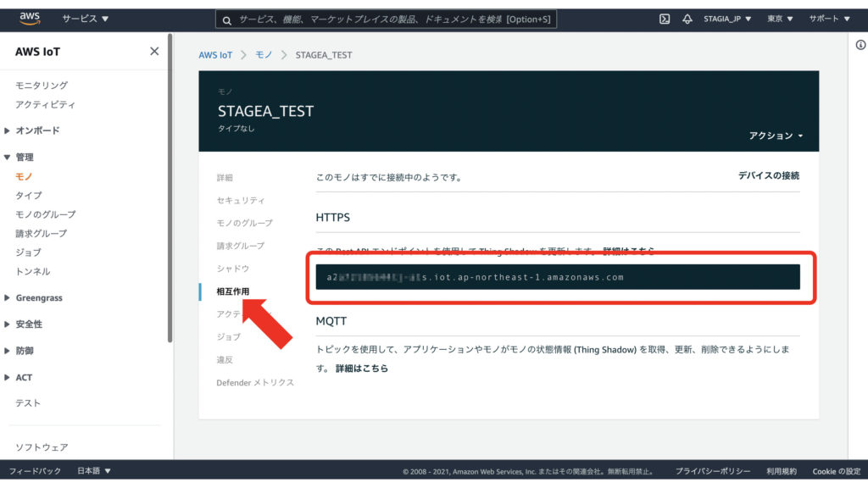Click the デバイスの接続 link
The height and width of the screenshot is (488, 868).
click(768, 176)
